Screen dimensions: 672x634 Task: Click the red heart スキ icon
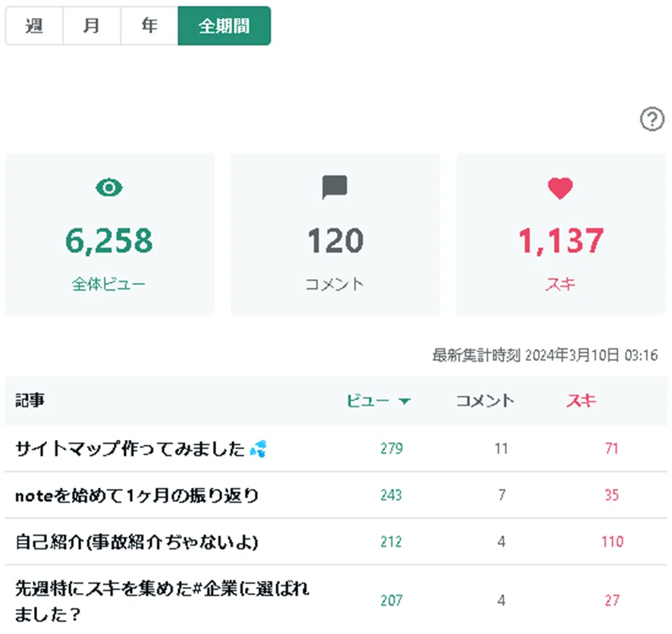click(x=561, y=188)
